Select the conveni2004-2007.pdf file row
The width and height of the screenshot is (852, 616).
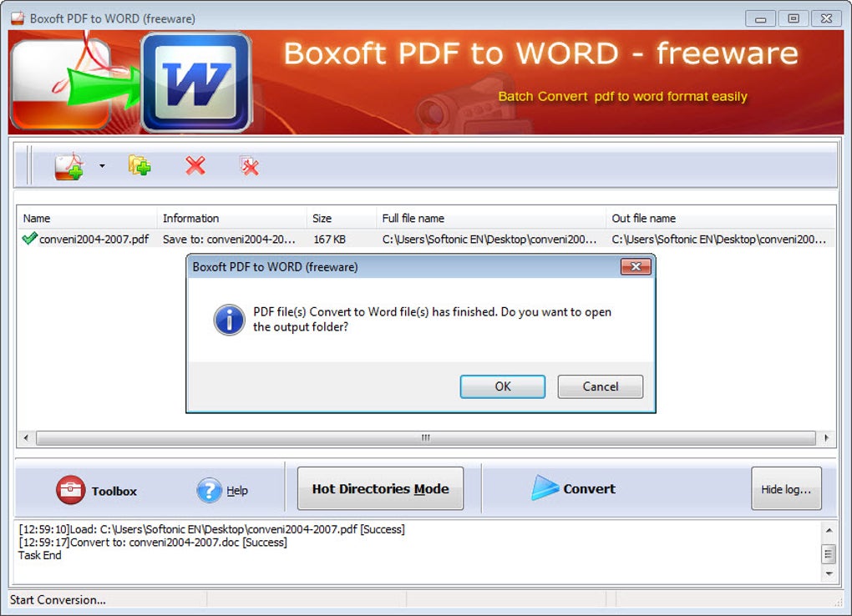[426, 239]
